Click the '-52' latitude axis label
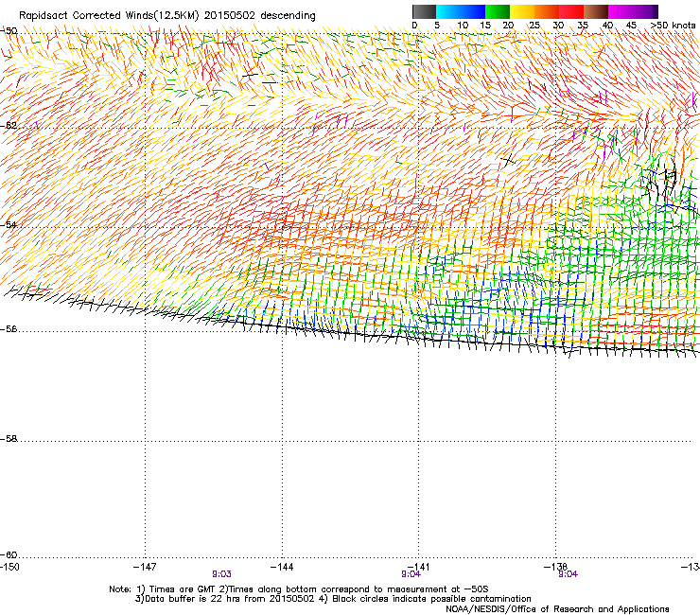700x615 pixels. (x=9, y=126)
